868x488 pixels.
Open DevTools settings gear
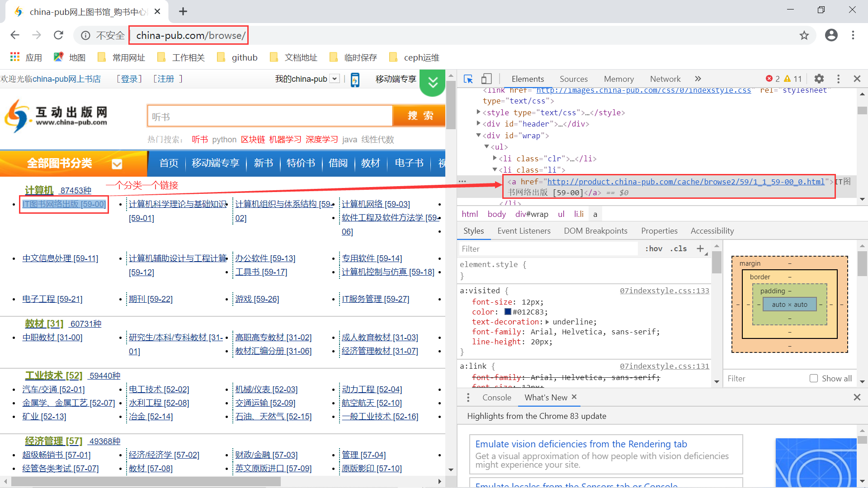(x=819, y=79)
